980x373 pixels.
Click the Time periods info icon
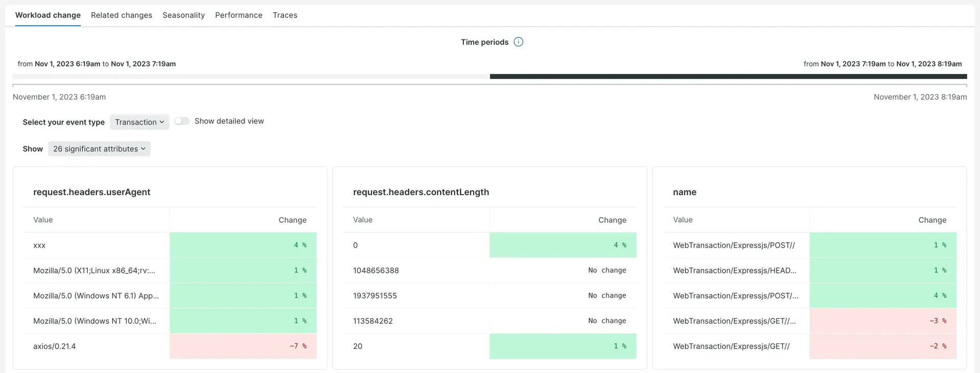pyautogui.click(x=518, y=42)
